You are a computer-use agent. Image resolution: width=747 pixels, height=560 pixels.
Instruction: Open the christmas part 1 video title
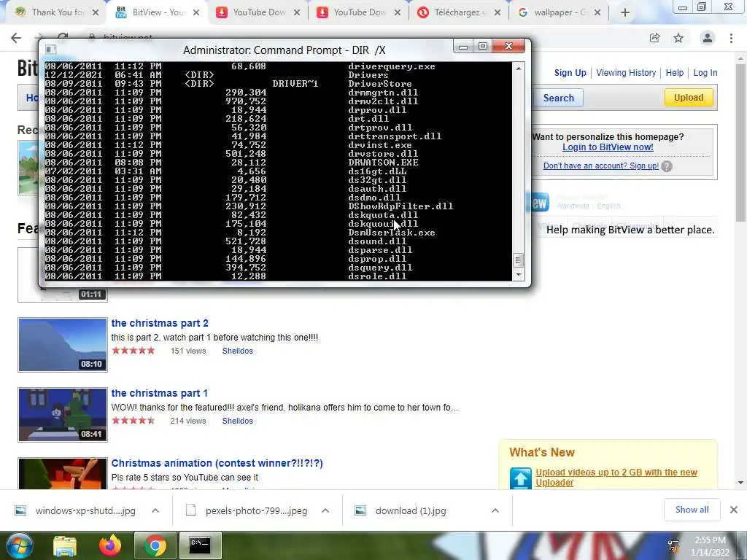[x=160, y=393]
